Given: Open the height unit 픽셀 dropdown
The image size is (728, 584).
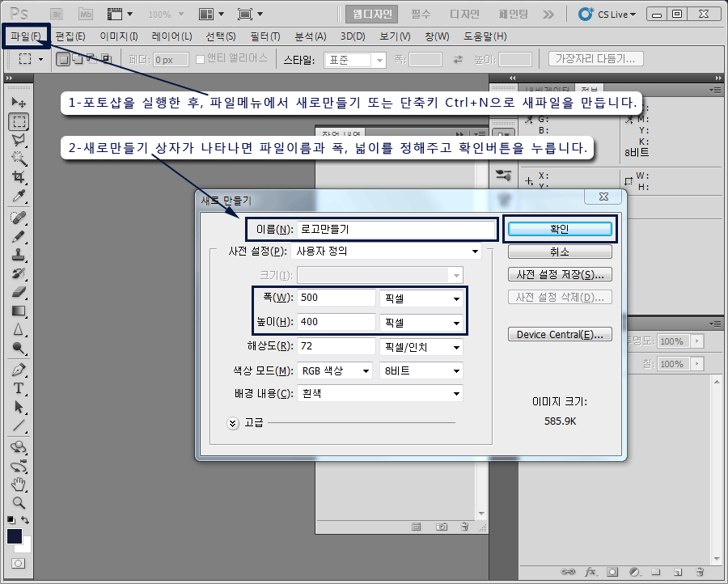Looking at the screenshot, I should tap(421, 323).
